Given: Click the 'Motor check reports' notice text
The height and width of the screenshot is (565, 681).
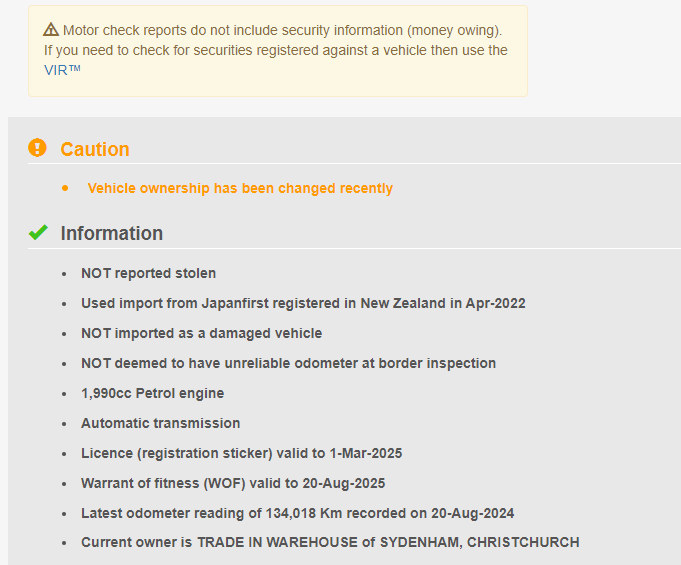Looking at the screenshot, I should point(282,30).
